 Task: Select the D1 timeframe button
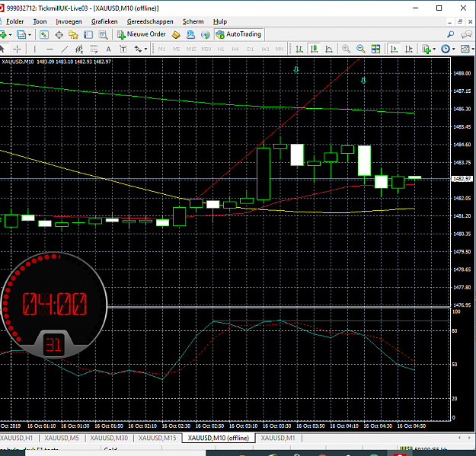(x=250, y=49)
